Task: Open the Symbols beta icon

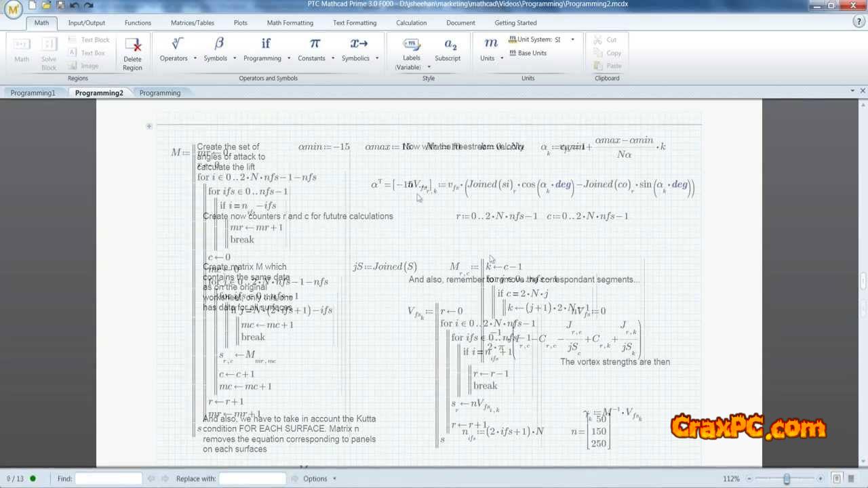Action: pyautogui.click(x=219, y=44)
